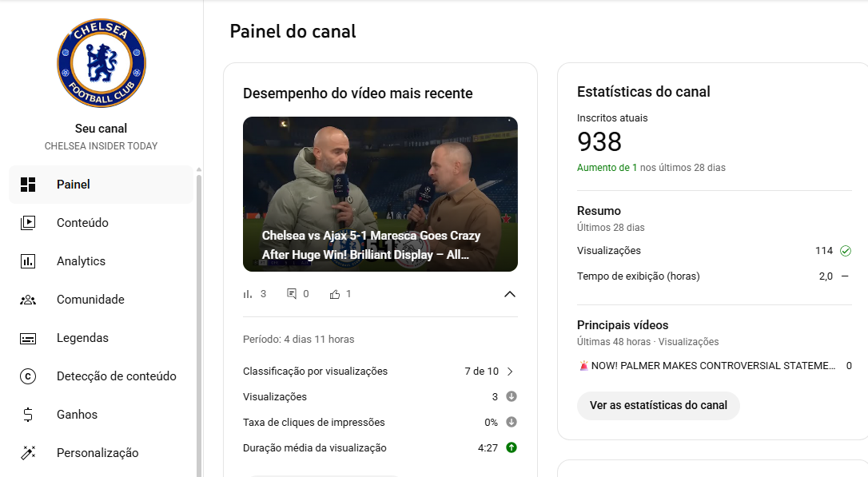This screenshot has height=477, width=868.
Task: Open the Detecção de conteúdo copyright icon
Action: [x=28, y=376]
